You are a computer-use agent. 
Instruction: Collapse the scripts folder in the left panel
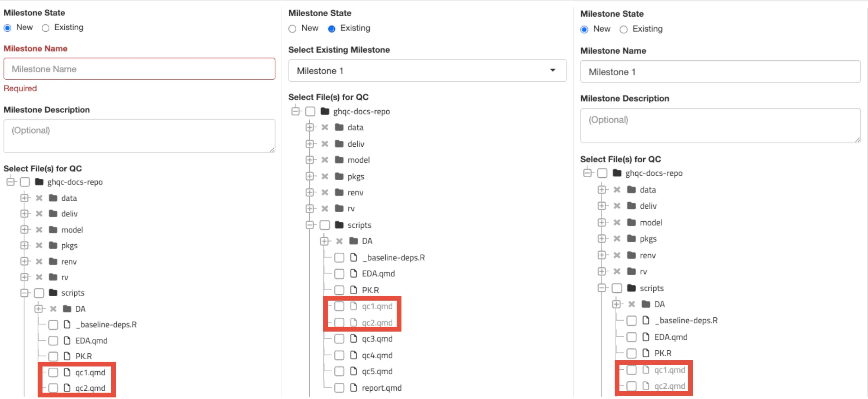tap(25, 293)
